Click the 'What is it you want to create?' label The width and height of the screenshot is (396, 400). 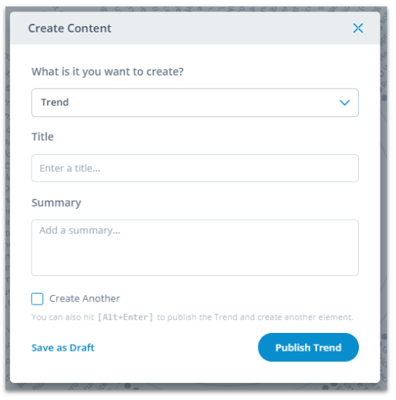tap(107, 72)
